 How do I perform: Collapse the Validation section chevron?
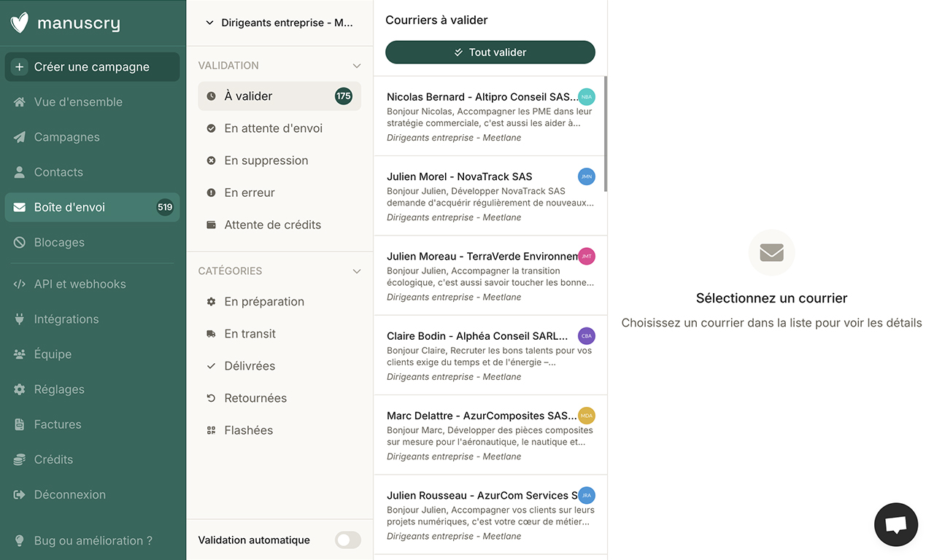tap(357, 66)
